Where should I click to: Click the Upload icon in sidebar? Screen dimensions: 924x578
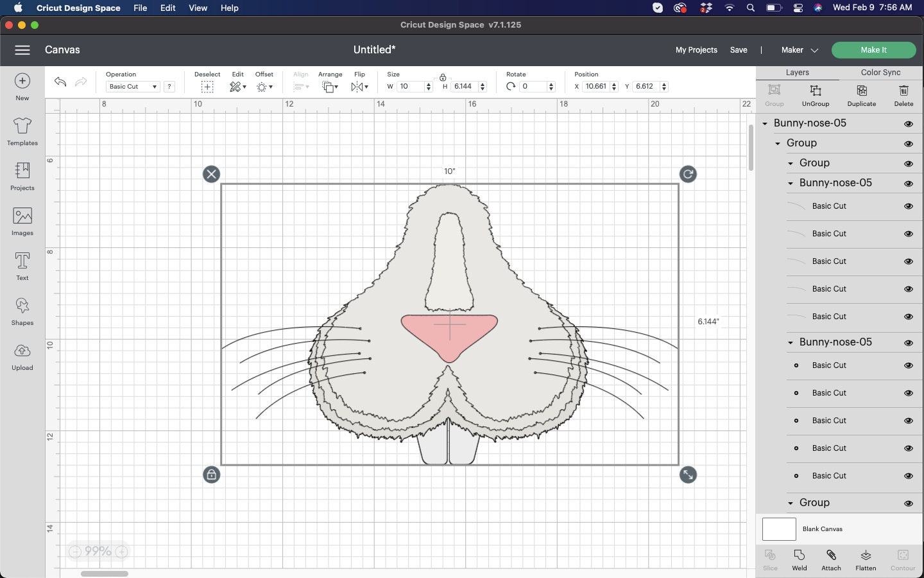[22, 356]
